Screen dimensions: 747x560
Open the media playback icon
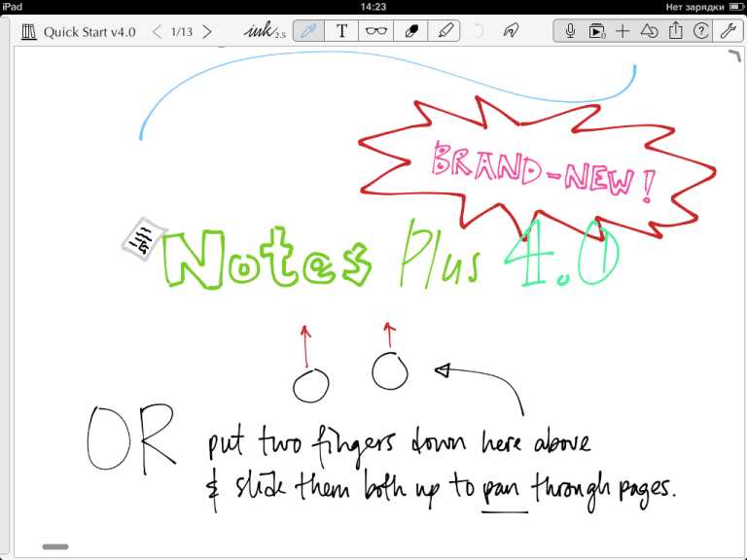(596, 31)
